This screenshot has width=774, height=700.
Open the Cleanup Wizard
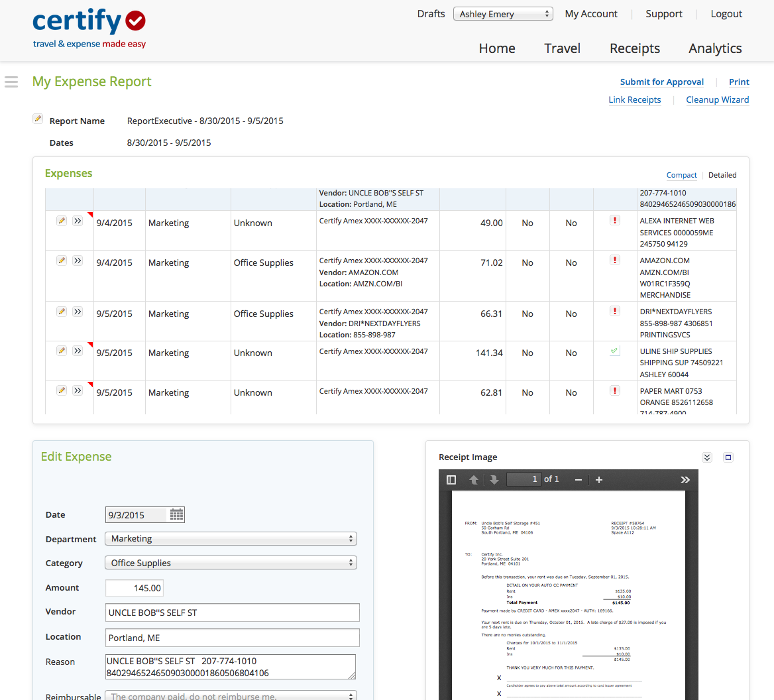pos(717,99)
